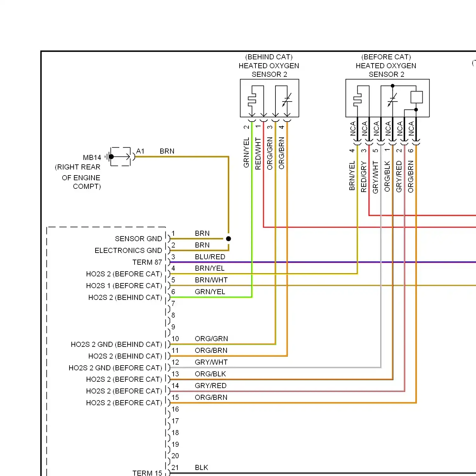Click the RIGHT REAR OF ENGINE COMPT note

click(78, 177)
